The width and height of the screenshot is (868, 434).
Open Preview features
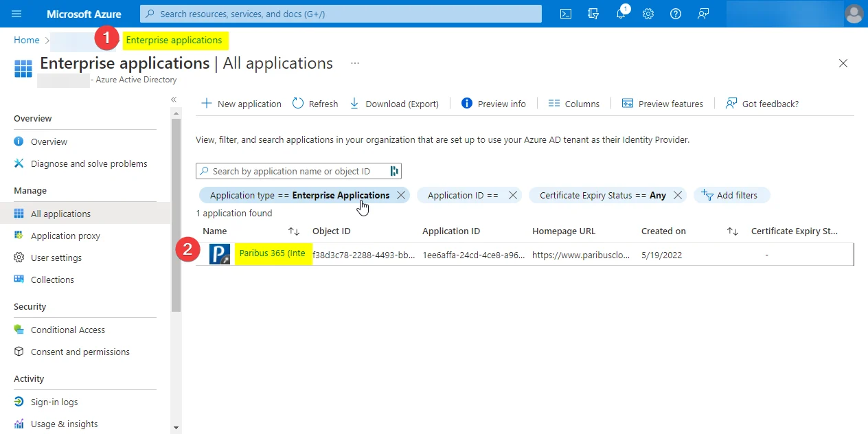coord(663,104)
